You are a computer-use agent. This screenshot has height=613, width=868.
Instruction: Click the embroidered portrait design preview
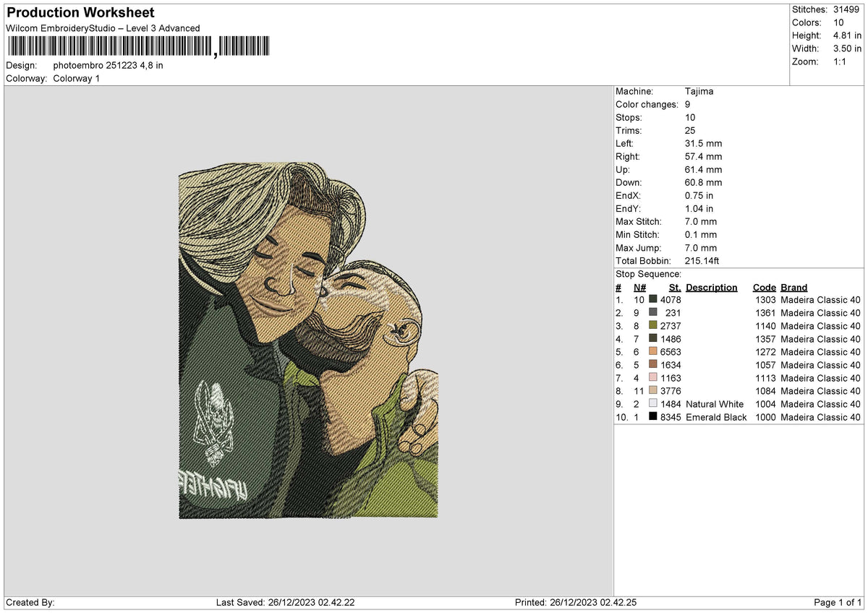tap(308, 340)
